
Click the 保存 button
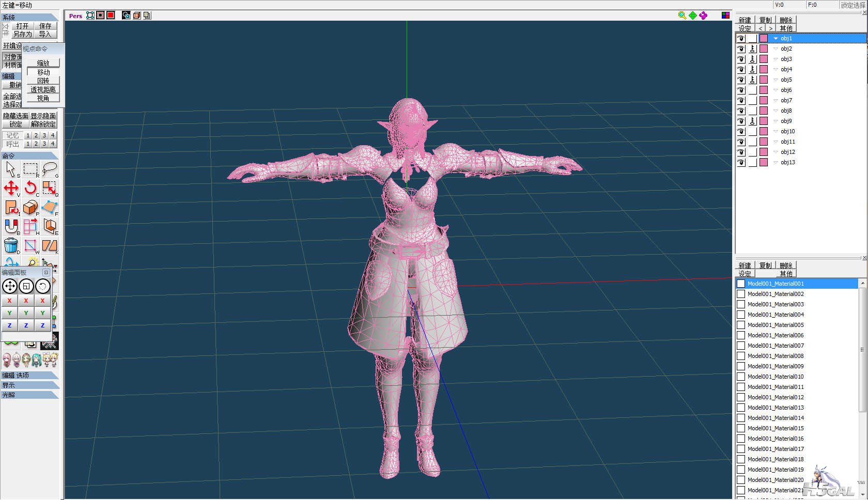(45, 26)
